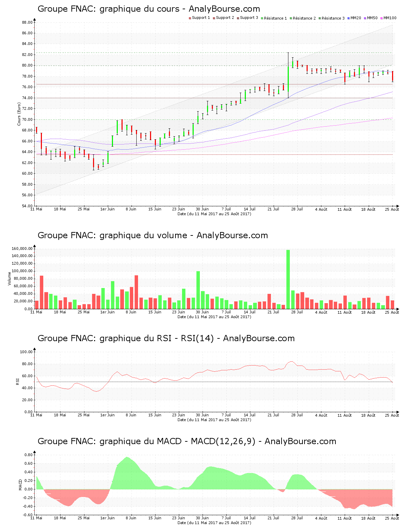Click the Support 2 legend entry
This screenshot has height=532, width=412.
(224, 18)
